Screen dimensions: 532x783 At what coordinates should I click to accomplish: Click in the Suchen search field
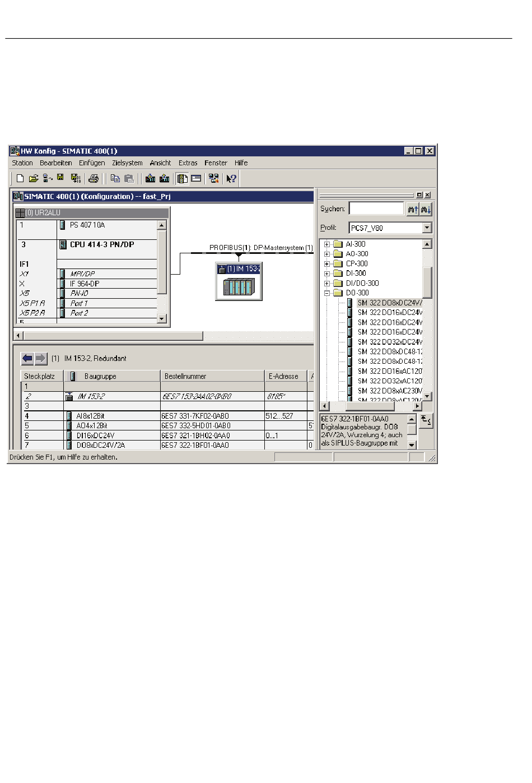[376, 209]
